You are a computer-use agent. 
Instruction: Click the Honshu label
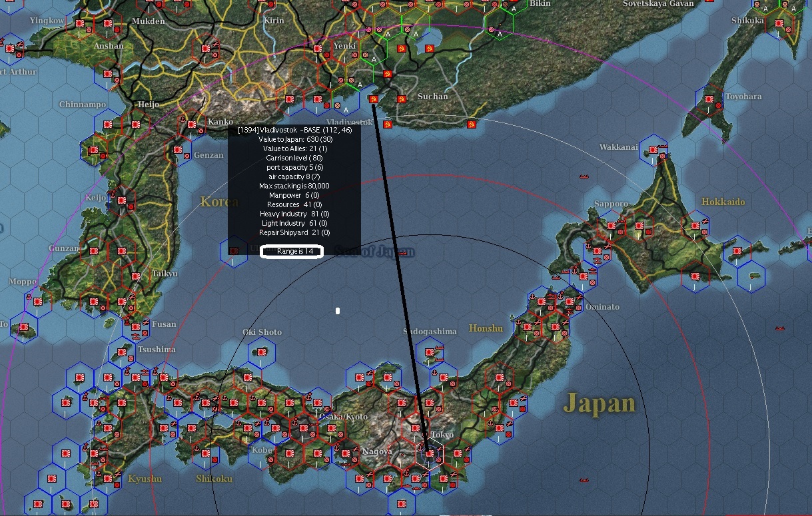pyautogui.click(x=486, y=328)
